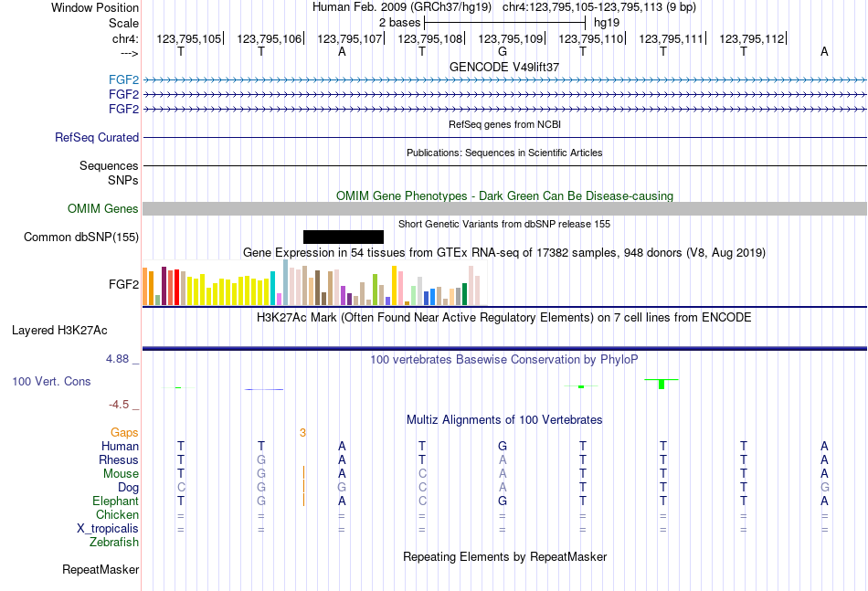Select the Rhesus alignment row label
Viewport: 868px width, 591px height.
click(x=119, y=459)
